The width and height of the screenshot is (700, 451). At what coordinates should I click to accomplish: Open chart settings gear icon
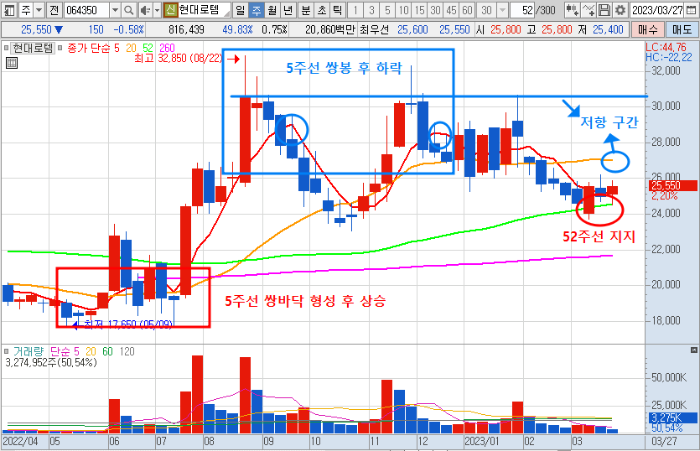coord(620,9)
